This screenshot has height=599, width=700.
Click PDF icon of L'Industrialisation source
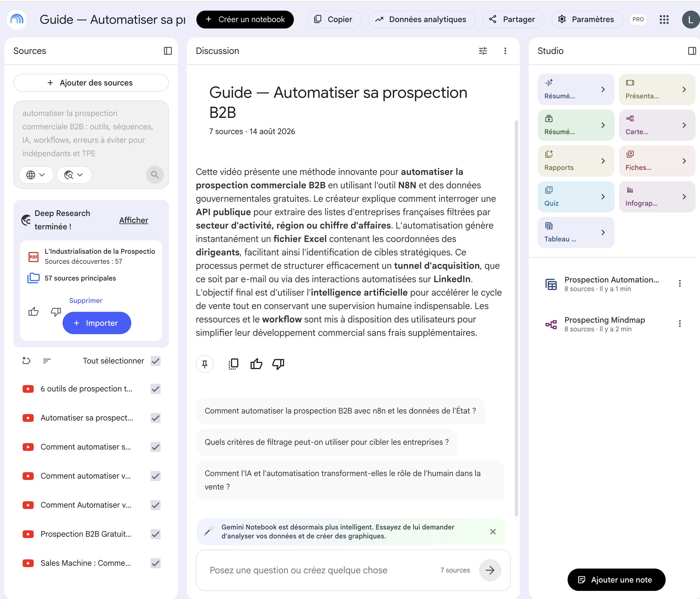[34, 257]
